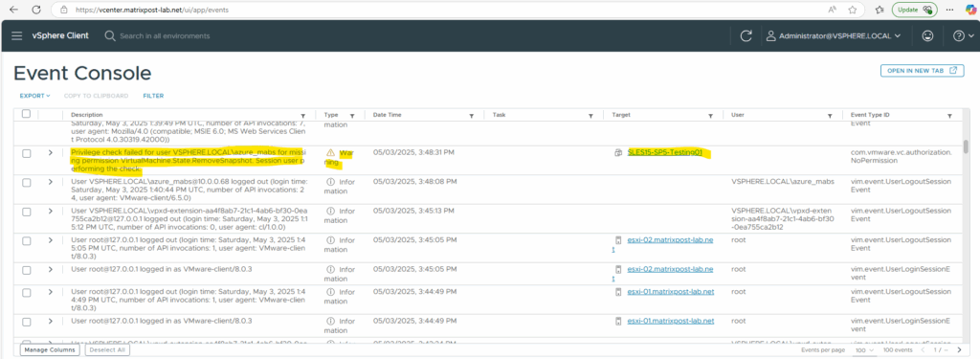Click the com.vmware.vc.authorization.NoPermission cell
This screenshot has height=359, width=980.
(x=902, y=156)
